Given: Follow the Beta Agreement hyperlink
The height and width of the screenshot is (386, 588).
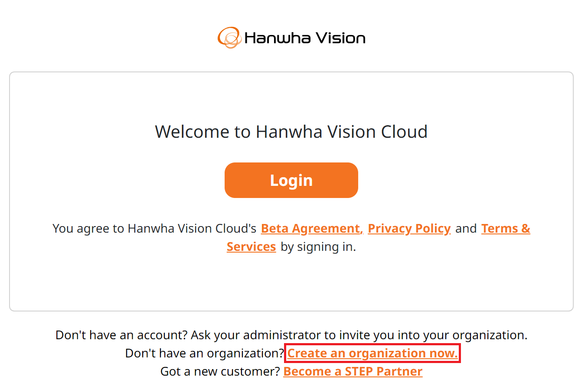Looking at the screenshot, I should tap(310, 228).
